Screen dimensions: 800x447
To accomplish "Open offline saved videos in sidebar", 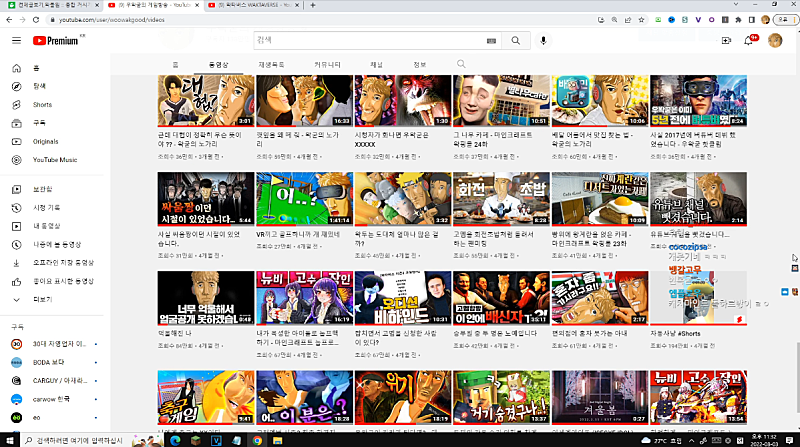I will pos(52,263).
